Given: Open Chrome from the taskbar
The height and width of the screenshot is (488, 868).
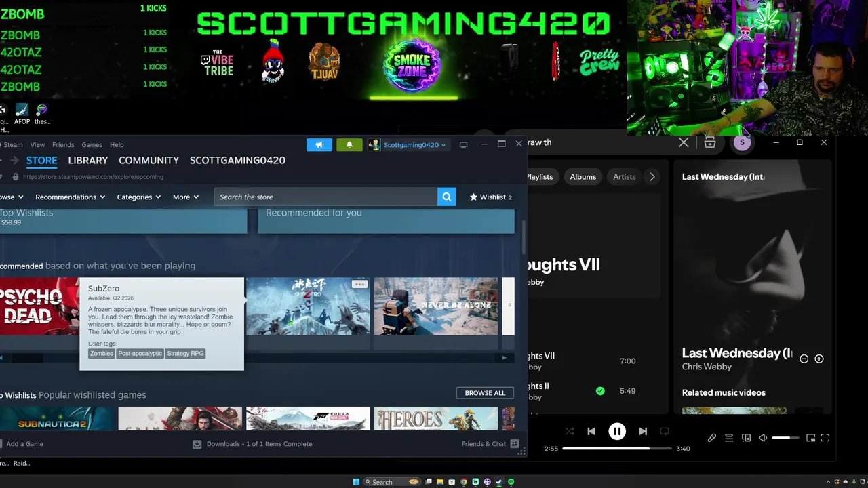Looking at the screenshot, I should coord(464,482).
